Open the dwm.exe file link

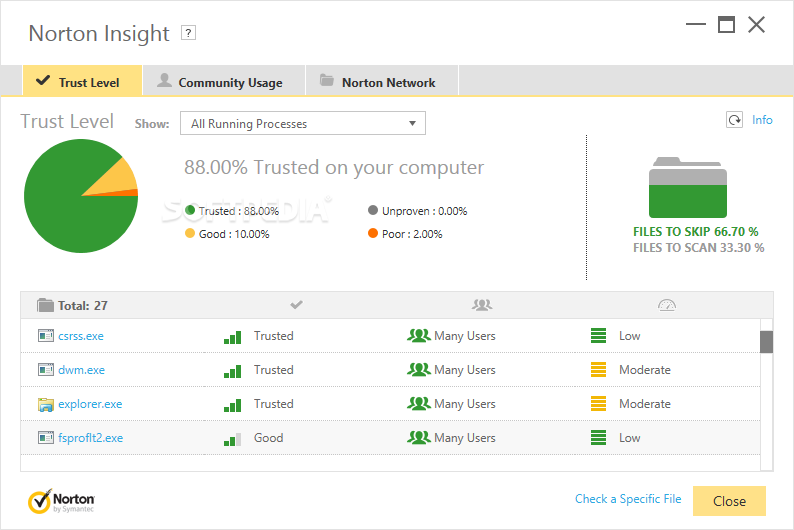pos(82,370)
